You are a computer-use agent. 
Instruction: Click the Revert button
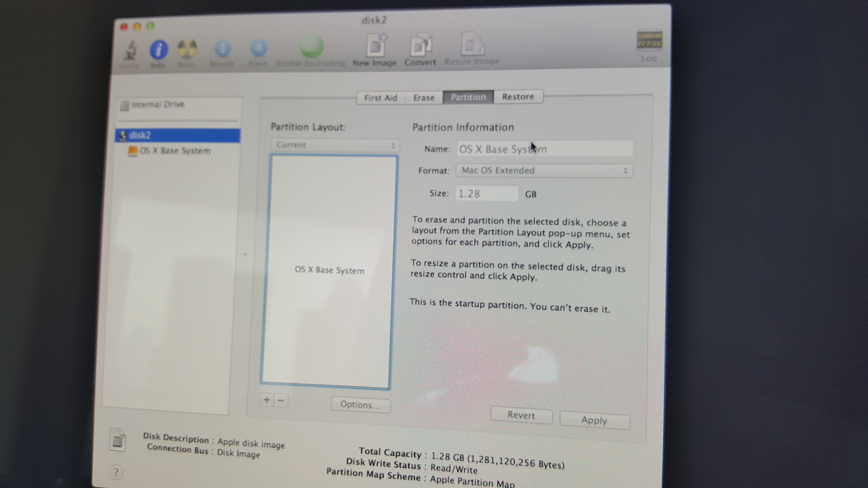pos(521,415)
